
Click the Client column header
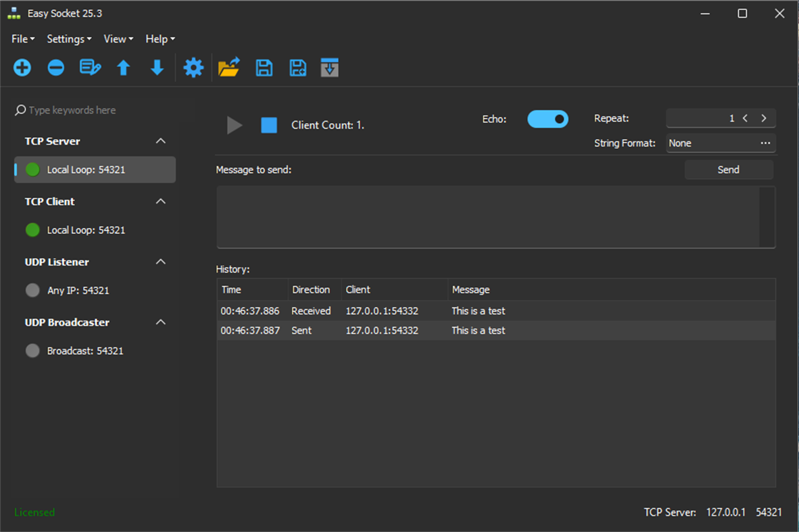point(394,289)
